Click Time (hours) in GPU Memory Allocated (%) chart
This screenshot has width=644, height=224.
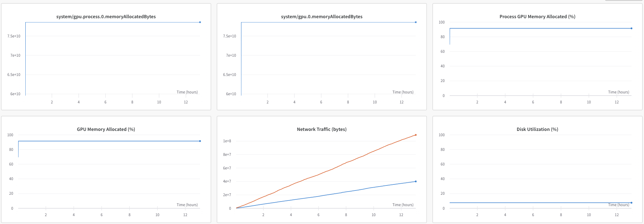click(x=187, y=205)
